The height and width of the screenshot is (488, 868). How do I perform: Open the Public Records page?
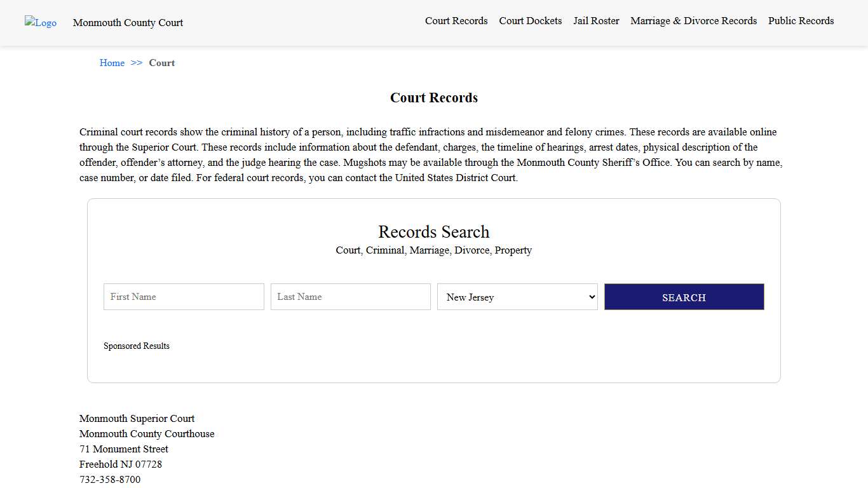click(801, 20)
